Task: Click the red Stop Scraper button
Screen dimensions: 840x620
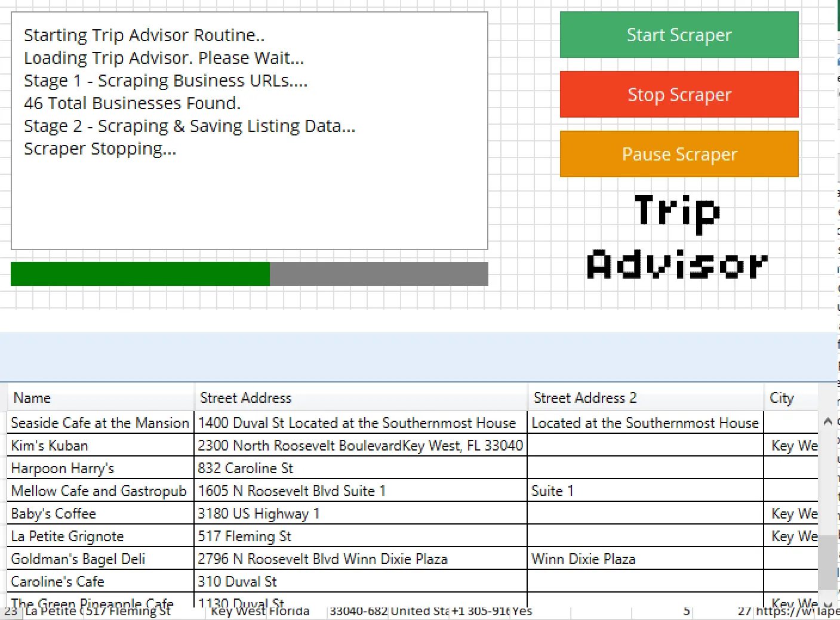Action: pos(679,94)
